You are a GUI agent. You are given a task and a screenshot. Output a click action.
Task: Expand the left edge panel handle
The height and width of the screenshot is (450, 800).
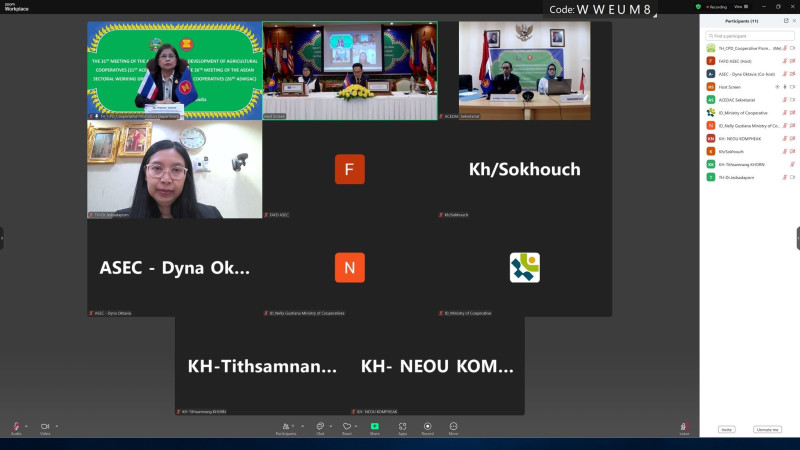(x=2, y=238)
